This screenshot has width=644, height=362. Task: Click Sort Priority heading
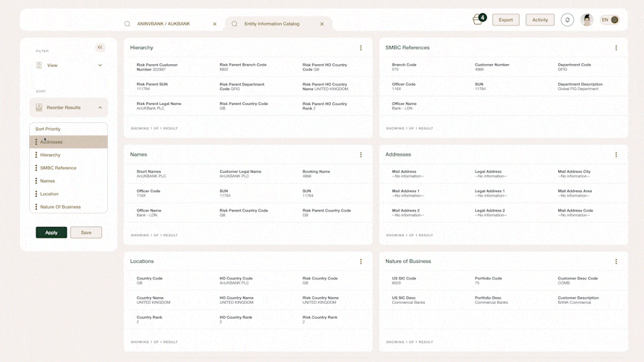(x=48, y=129)
